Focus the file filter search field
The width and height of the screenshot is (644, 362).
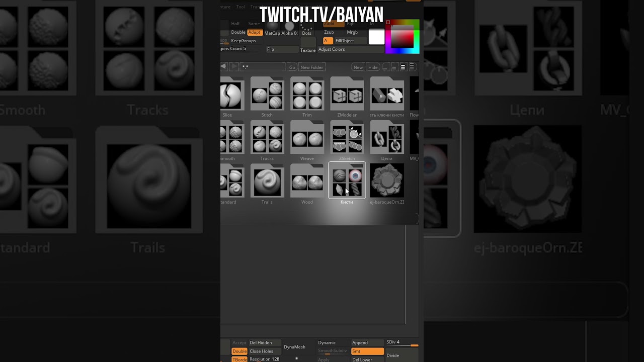point(263,67)
